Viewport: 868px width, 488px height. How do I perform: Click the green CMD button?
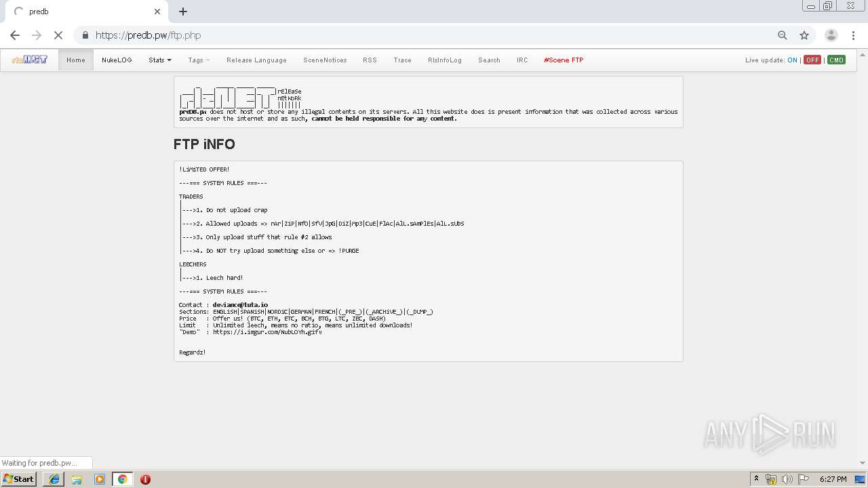(x=836, y=60)
